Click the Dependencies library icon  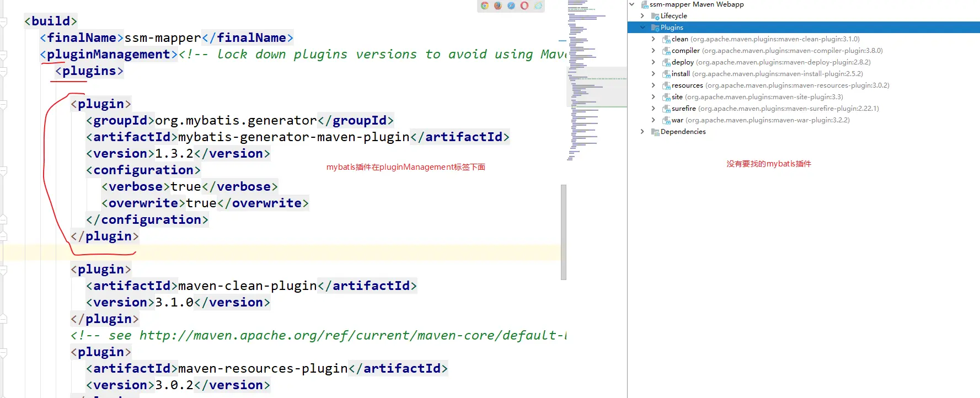655,132
